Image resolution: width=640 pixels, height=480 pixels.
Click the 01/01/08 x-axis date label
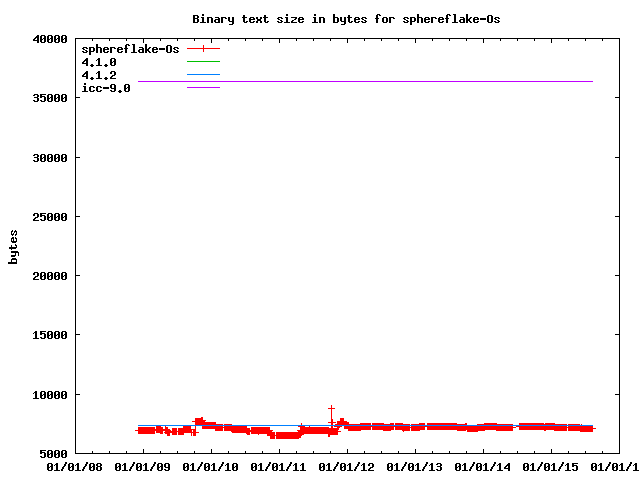[75, 467]
